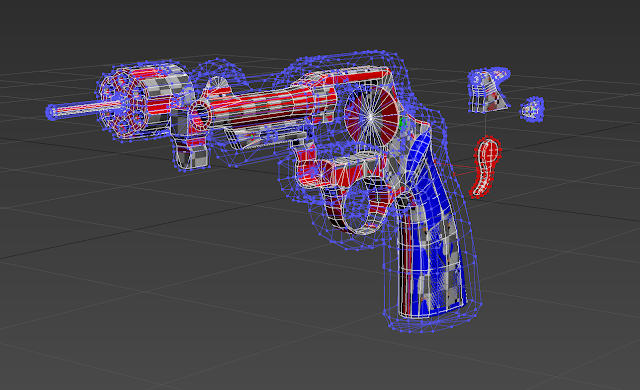Select the red circular cylinder recess in frame
Screen dimensions: 640x390
pyautogui.click(x=372, y=116)
